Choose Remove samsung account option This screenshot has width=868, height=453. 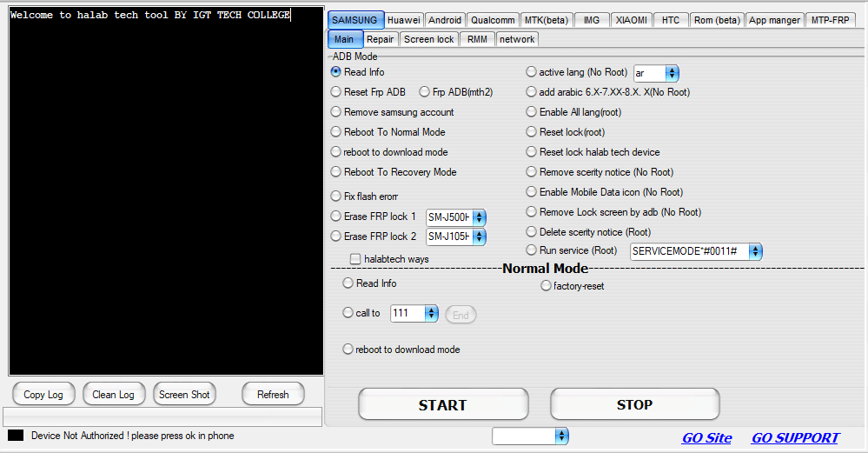click(335, 112)
